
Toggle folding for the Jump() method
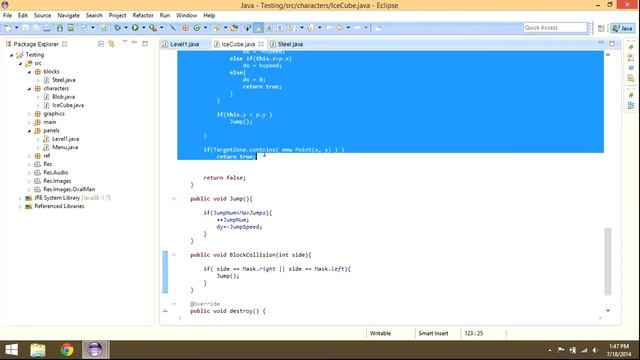173,199
